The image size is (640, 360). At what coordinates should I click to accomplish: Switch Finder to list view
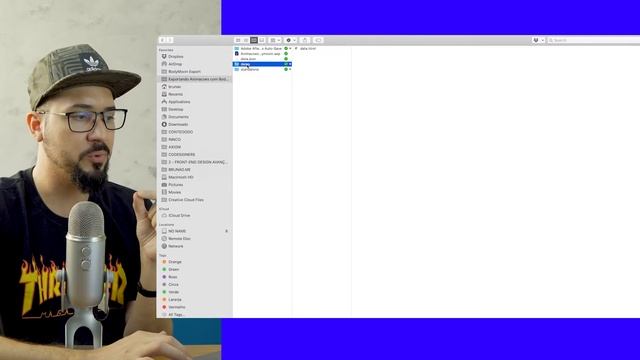[x=246, y=40]
